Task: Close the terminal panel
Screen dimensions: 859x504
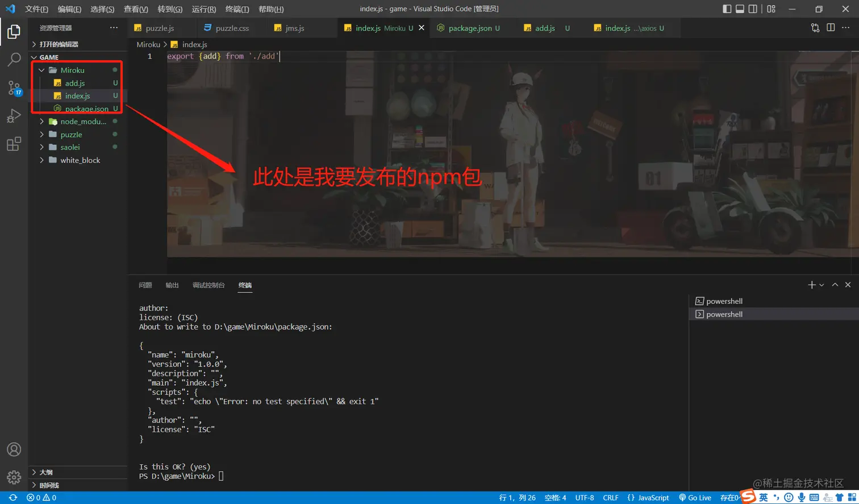Action: (x=848, y=285)
